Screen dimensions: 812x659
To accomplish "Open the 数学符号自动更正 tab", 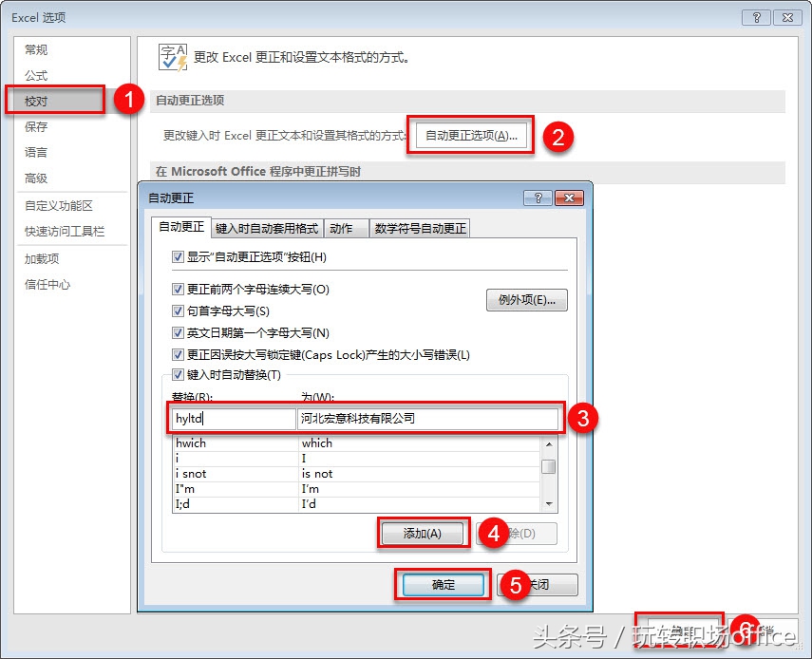I will coord(420,228).
